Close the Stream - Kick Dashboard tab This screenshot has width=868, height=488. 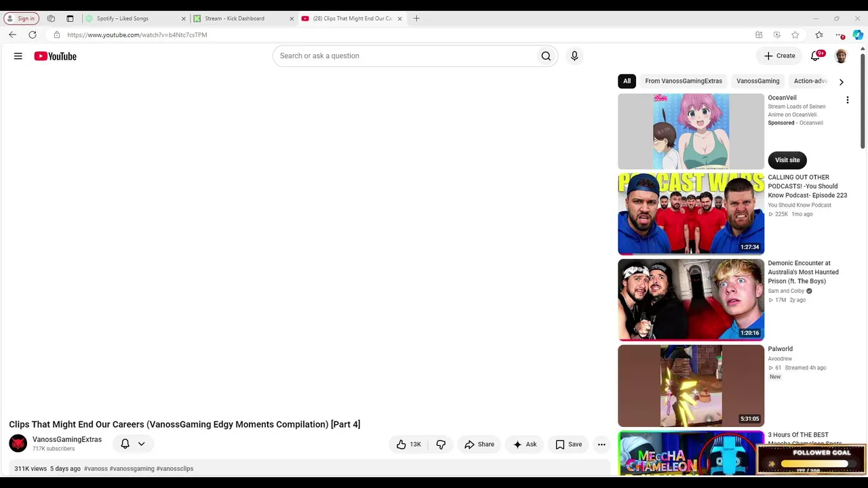click(292, 18)
